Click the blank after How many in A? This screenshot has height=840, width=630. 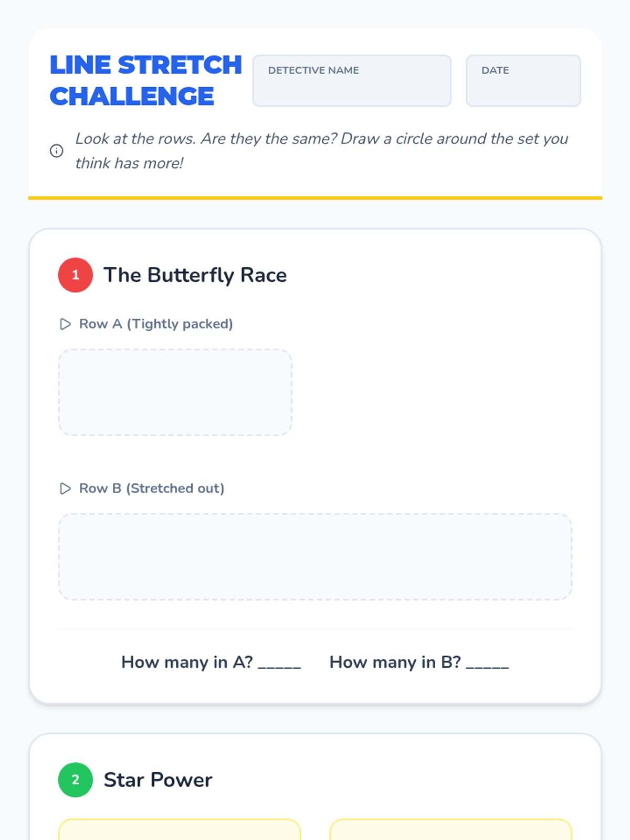279,665
